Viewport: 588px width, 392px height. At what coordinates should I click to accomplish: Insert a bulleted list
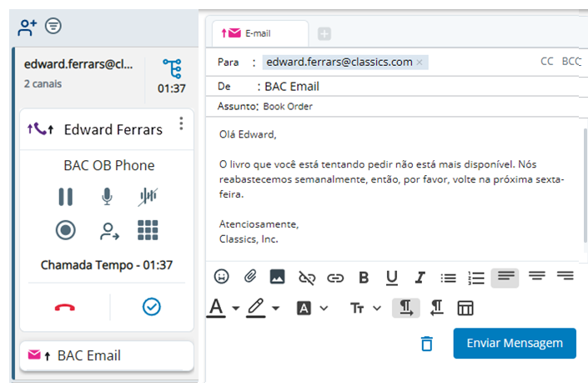(x=449, y=278)
